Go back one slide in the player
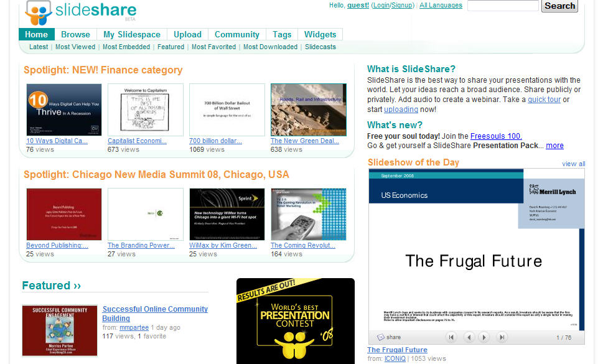The width and height of the screenshot is (608, 364). (469, 337)
